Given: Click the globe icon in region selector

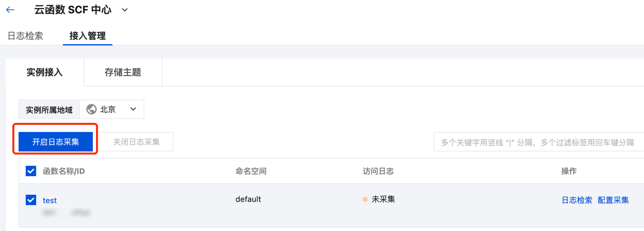Looking at the screenshot, I should [x=92, y=109].
